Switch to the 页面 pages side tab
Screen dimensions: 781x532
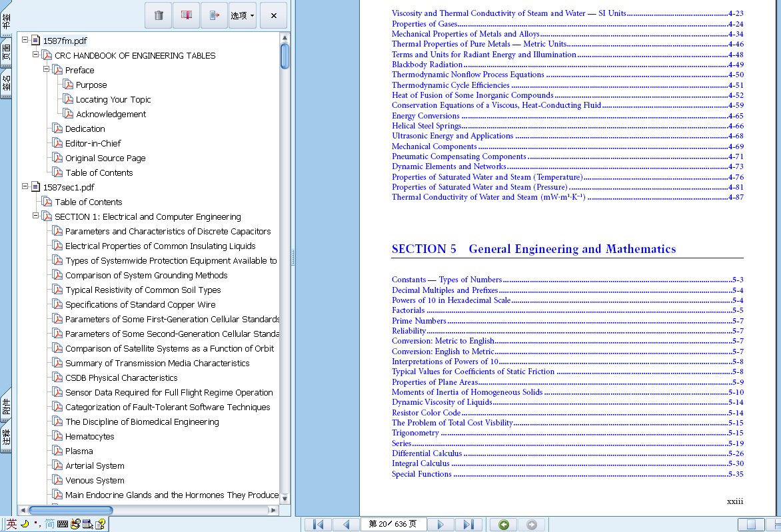6,53
